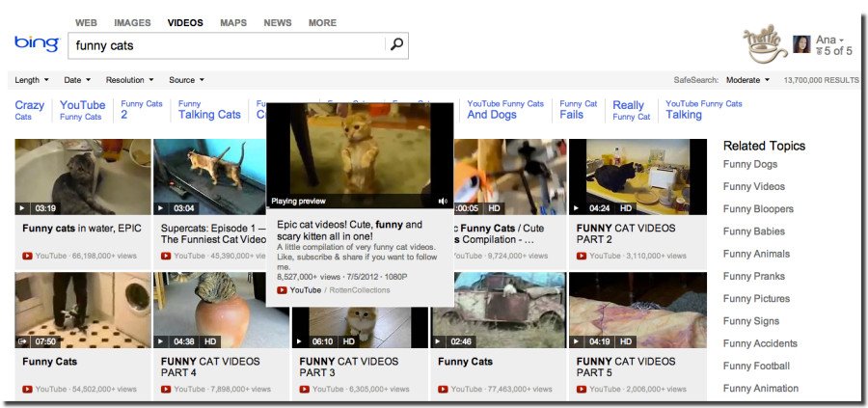Screen dimensions: 868x408
Task: Open FUNNY CAT VIDEOS PART 2 title
Action: click(x=626, y=233)
